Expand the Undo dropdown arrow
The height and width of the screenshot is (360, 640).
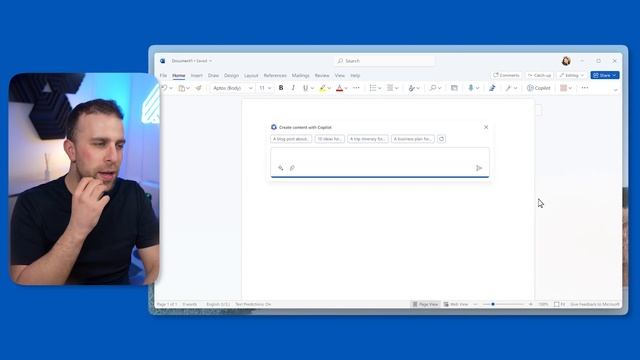pos(171,88)
